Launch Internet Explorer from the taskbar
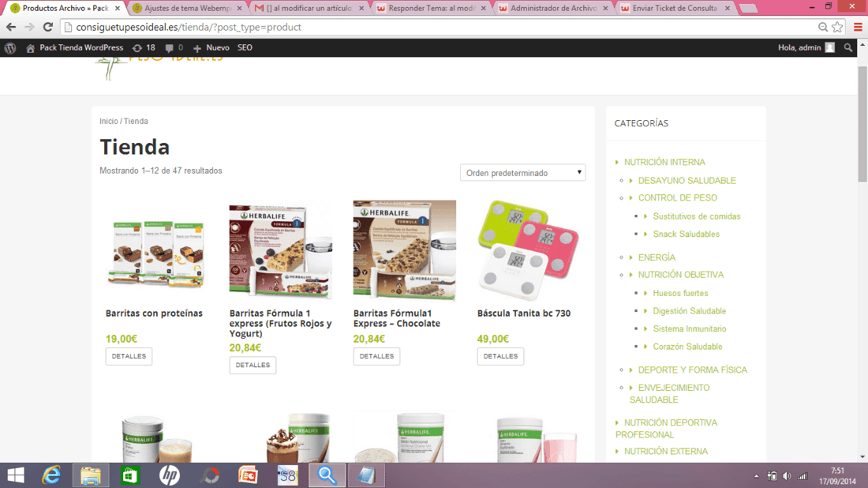Image resolution: width=868 pixels, height=488 pixels. coord(51,475)
